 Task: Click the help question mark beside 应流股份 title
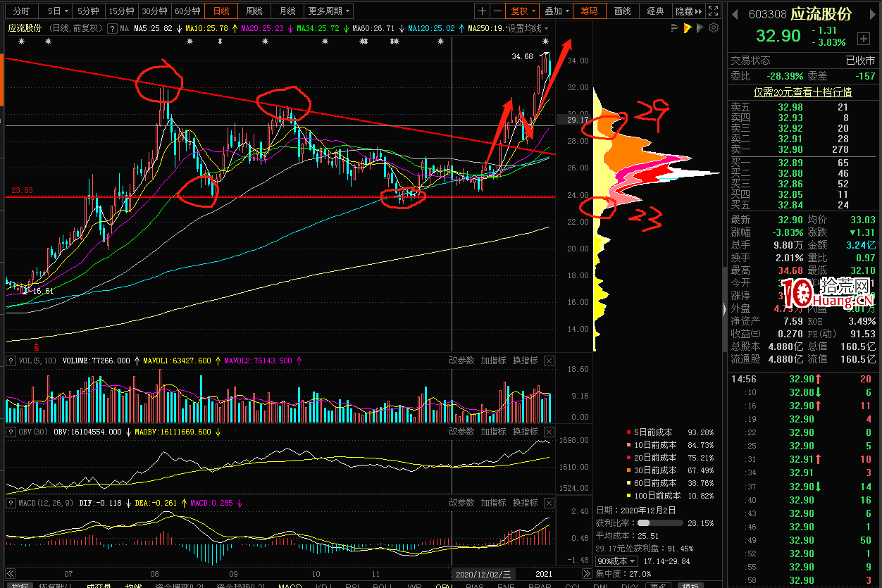(113, 28)
